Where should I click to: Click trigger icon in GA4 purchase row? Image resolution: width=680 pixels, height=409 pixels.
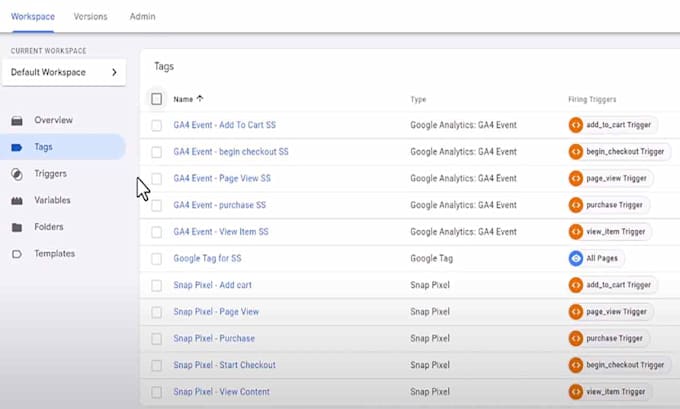[575, 205]
